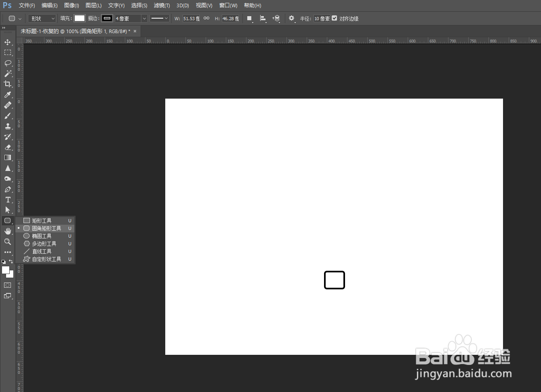The image size is (541, 392).
Task: Toggle link between width and height
Action: (206, 18)
